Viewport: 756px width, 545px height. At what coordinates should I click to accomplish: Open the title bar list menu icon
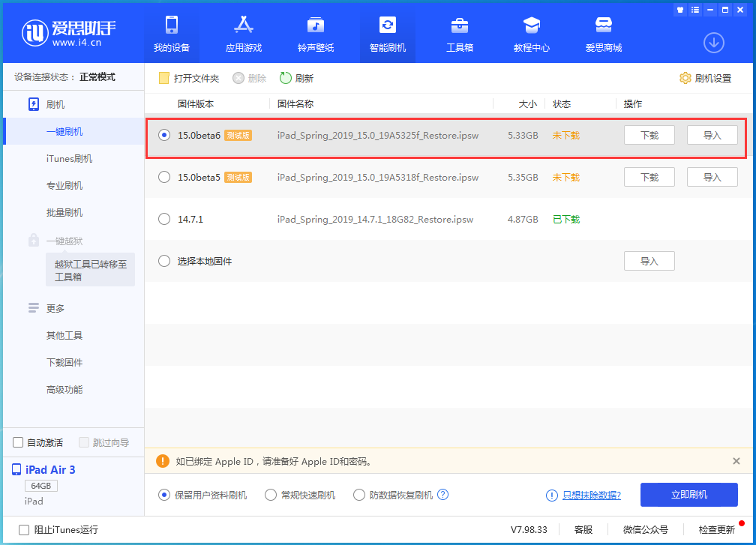694,10
